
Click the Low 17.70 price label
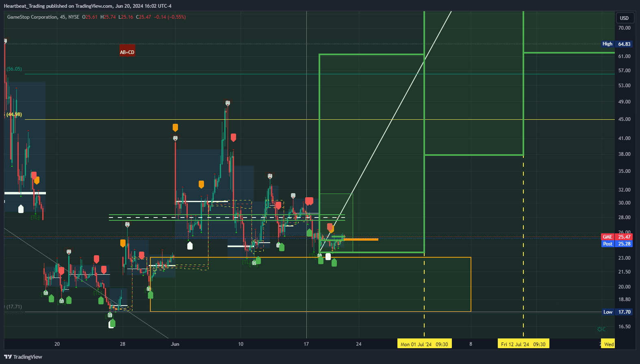pyautogui.click(x=617, y=312)
